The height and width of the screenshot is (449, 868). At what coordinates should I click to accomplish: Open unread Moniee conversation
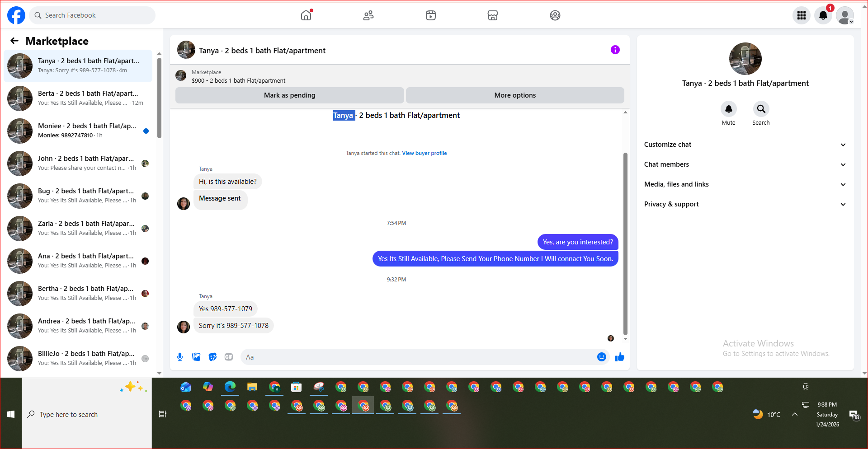pos(78,131)
